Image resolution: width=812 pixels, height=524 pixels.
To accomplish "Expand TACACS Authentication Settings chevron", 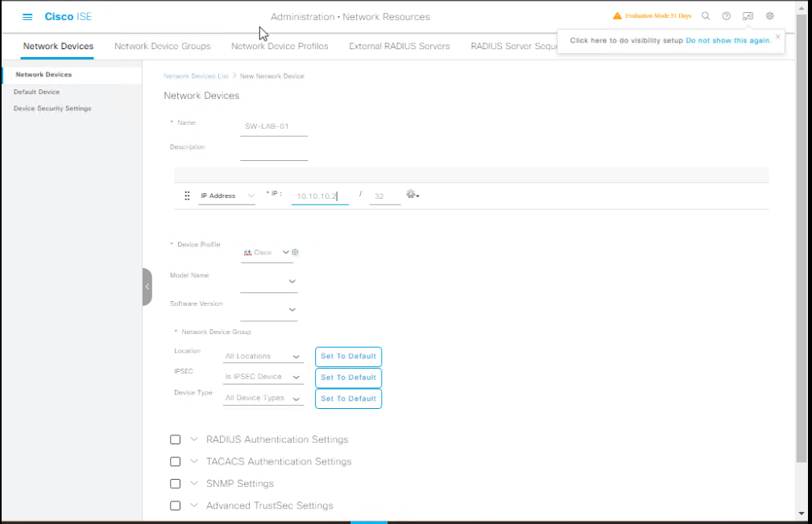I will 194,461.
